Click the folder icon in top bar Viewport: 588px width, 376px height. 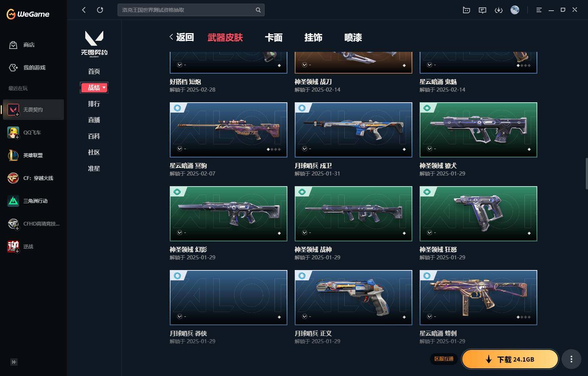pos(466,10)
